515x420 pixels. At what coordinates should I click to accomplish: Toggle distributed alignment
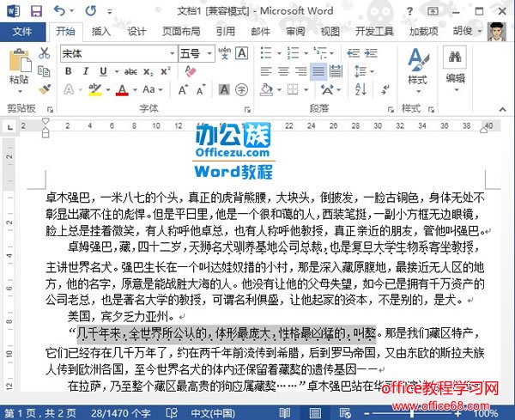tap(336, 71)
